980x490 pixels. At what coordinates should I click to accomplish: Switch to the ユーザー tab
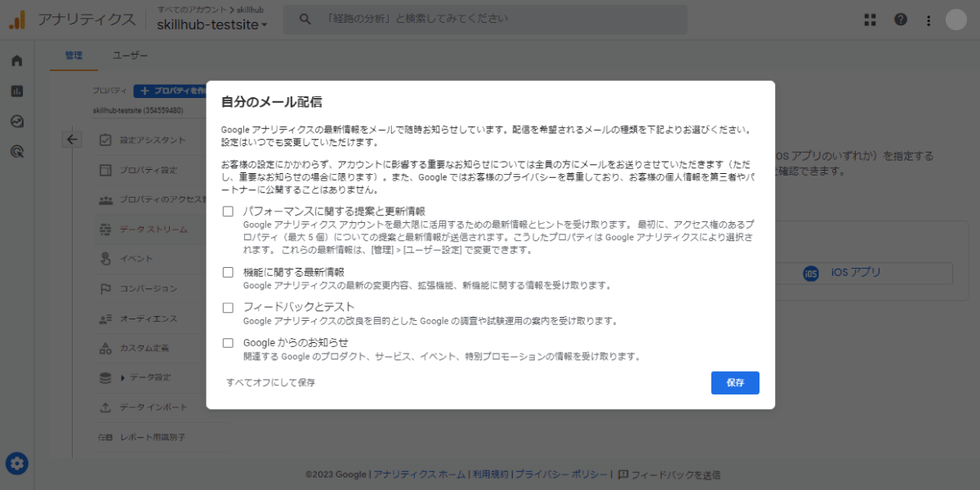tap(131, 56)
